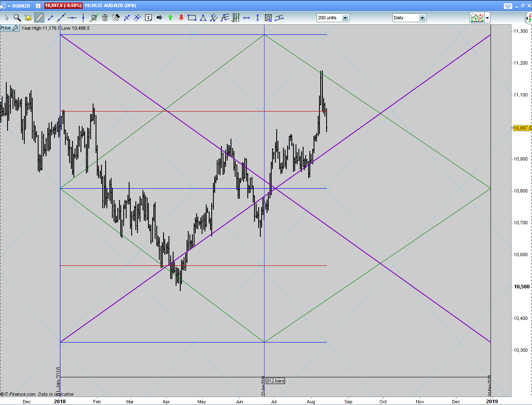Select the line segment drawing tool

click(50, 18)
